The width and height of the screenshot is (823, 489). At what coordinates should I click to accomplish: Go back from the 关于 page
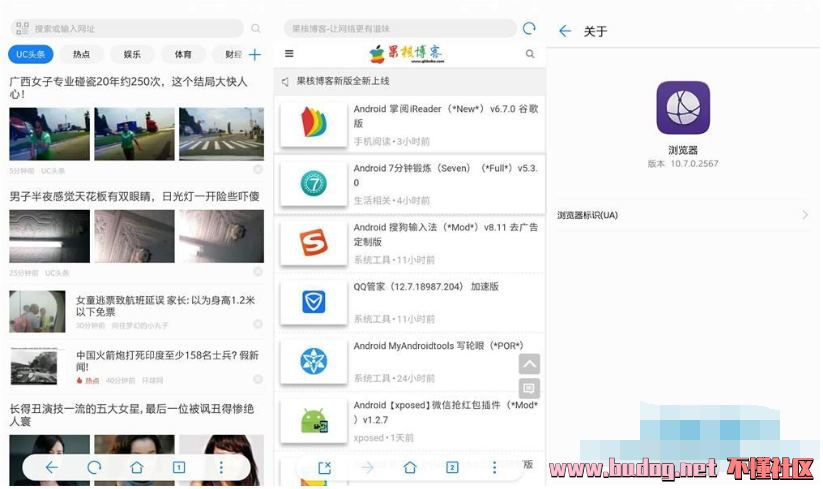[x=565, y=31]
